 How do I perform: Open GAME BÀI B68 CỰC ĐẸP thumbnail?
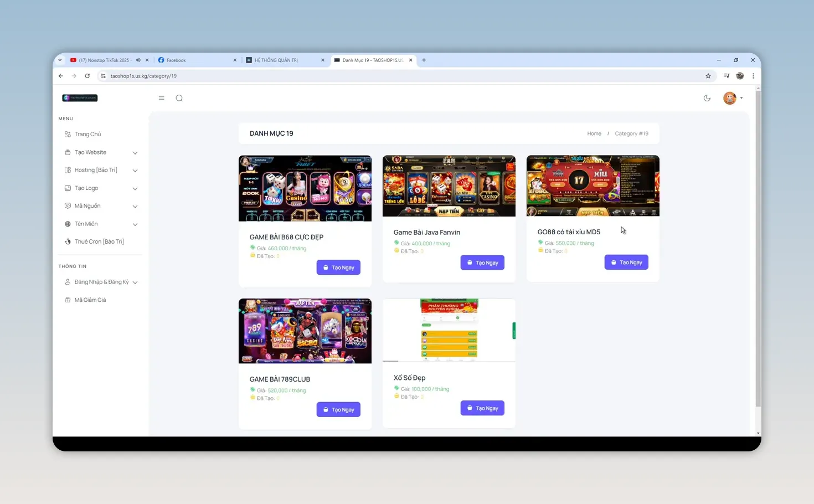click(305, 188)
